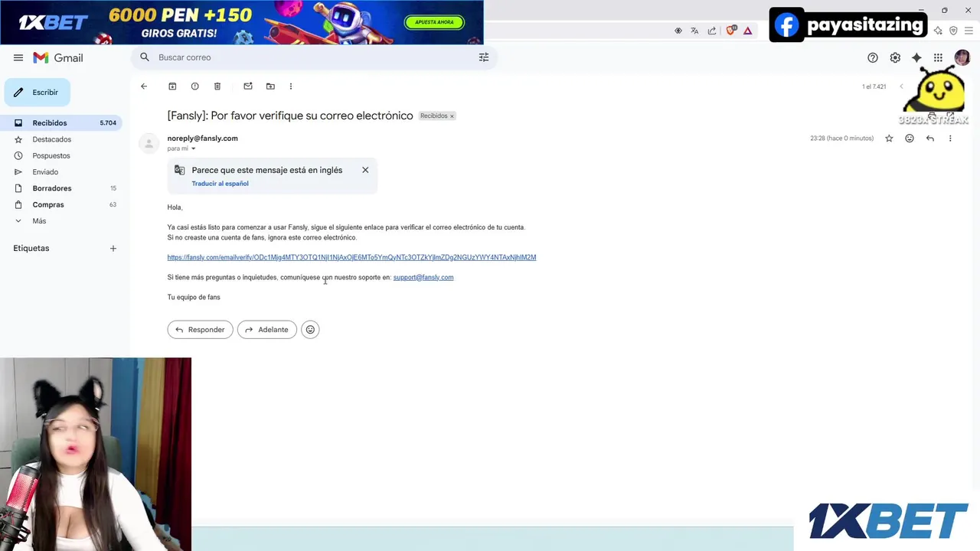Viewport: 980px width, 551px height.
Task: Add emoji reaction next to Adelante
Action: 310,330
